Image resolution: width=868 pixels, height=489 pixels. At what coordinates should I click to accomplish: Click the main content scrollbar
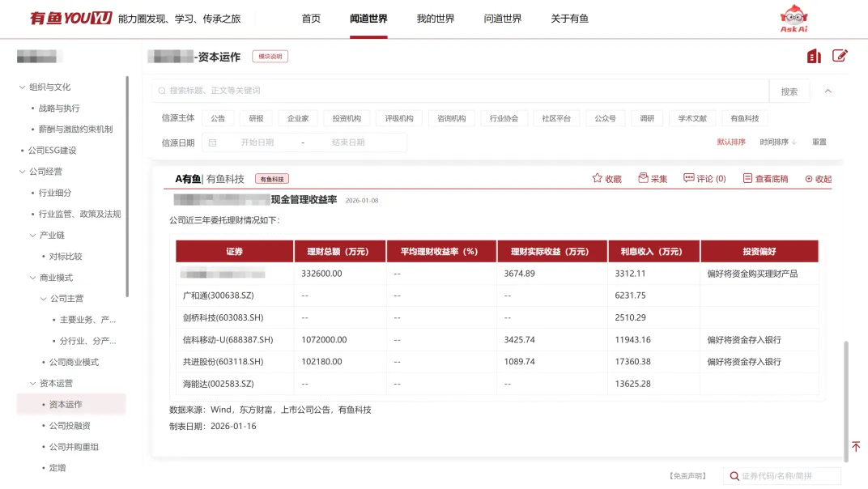pos(846,402)
